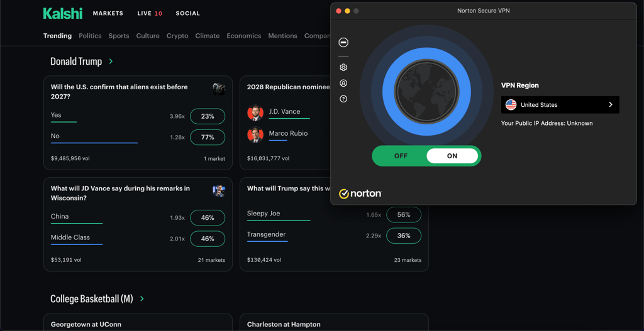Select the Trending tab
This screenshot has width=644, height=331.
[x=57, y=36]
